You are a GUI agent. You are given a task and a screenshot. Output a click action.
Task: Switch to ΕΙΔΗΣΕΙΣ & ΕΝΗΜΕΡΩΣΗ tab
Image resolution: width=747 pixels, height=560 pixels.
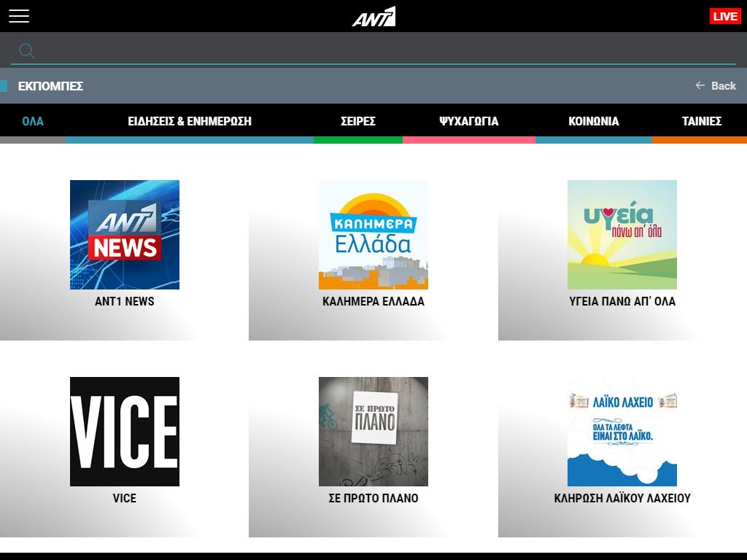190,121
